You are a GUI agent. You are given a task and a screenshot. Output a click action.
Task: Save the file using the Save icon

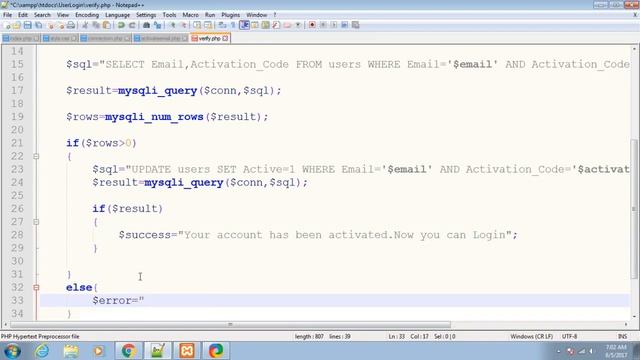click(x=27, y=25)
